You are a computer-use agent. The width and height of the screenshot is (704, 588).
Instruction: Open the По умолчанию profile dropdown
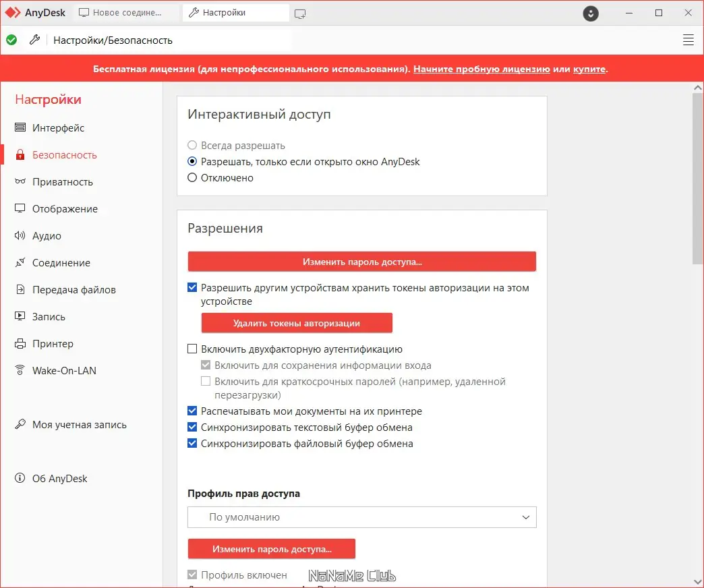(x=362, y=517)
